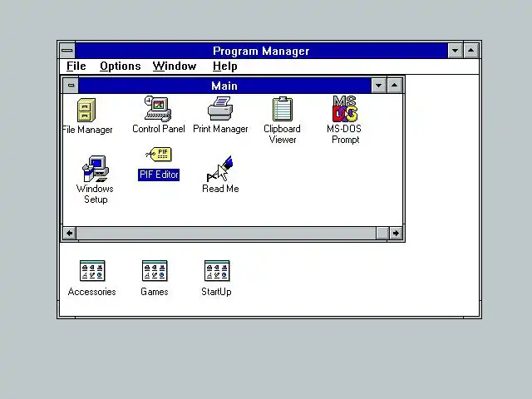
Task: Select the PIF Editor tag icon
Action: (159, 155)
